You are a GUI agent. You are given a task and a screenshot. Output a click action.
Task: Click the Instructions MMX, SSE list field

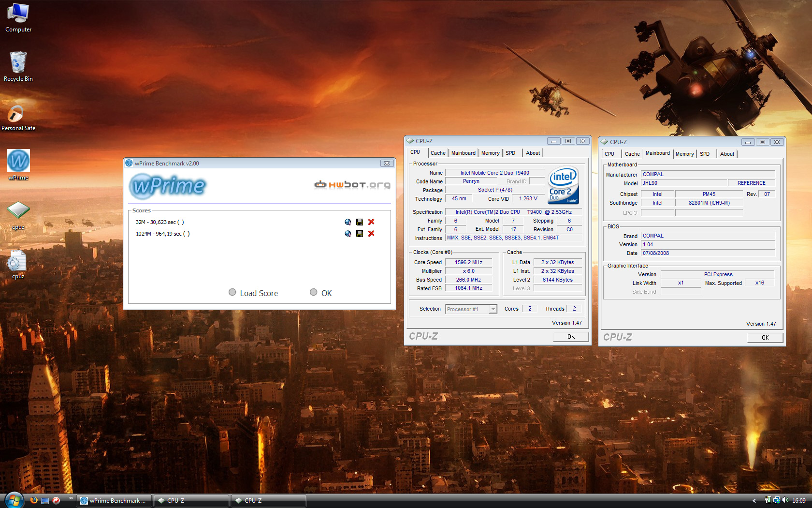point(513,238)
